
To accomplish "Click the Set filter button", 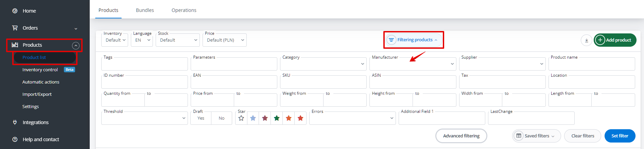I will [620, 136].
